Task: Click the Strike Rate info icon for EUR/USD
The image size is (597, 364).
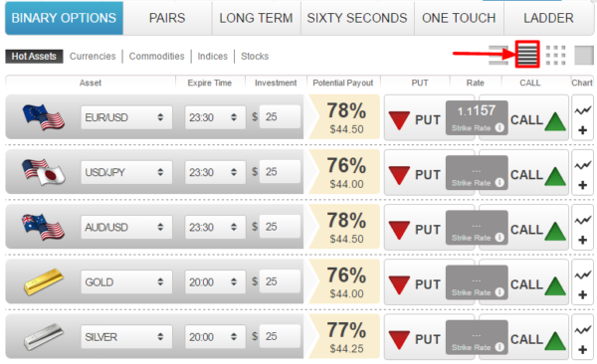Action: tap(499, 128)
